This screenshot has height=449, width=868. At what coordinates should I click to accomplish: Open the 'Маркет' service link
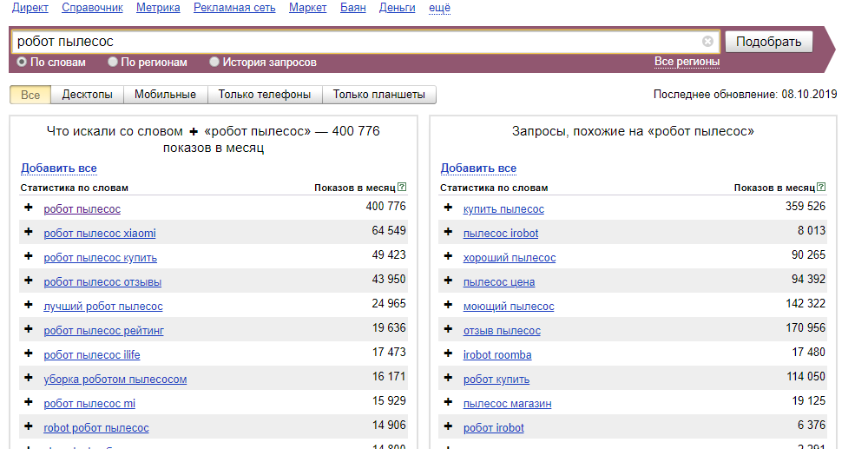pos(308,8)
